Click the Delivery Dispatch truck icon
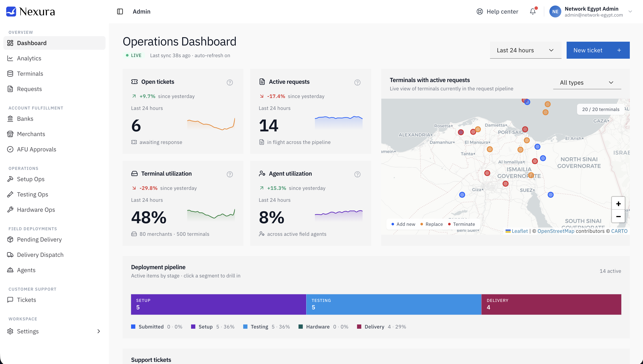The width and height of the screenshot is (643, 364). [10, 255]
